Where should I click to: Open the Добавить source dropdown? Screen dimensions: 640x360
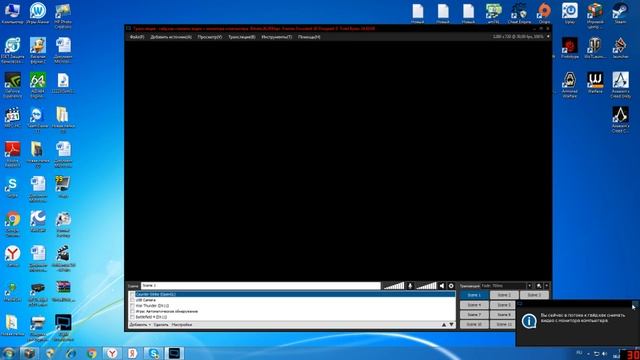click(140, 325)
